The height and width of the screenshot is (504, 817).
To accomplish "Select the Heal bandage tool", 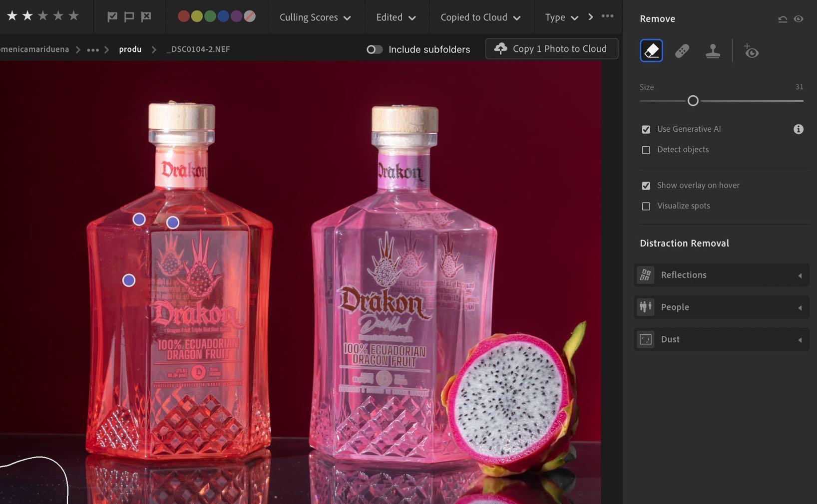I will coord(682,51).
